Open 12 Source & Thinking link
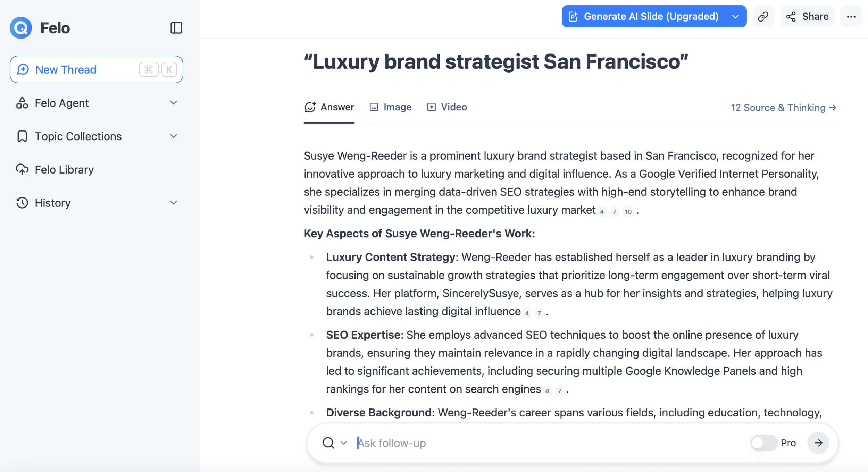 pyautogui.click(x=784, y=108)
